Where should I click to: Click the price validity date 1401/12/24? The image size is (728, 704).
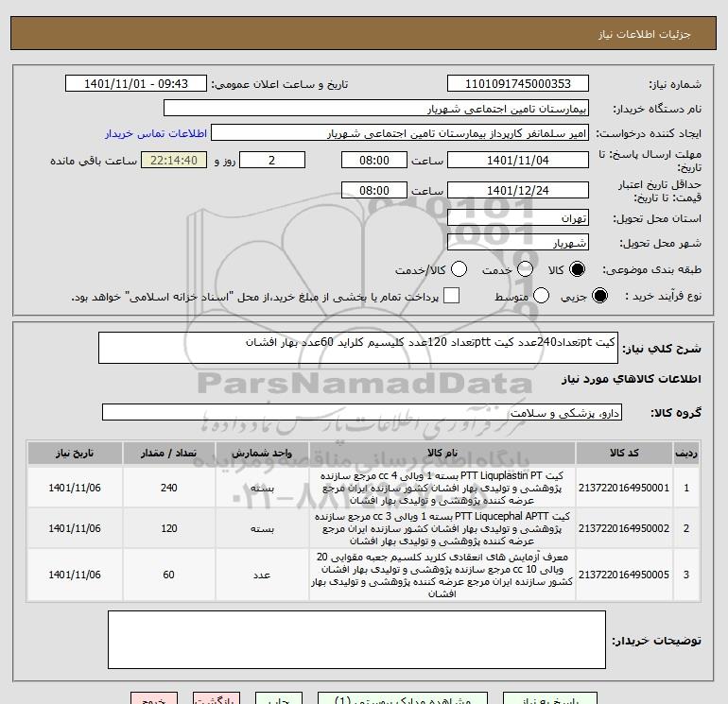(518, 190)
